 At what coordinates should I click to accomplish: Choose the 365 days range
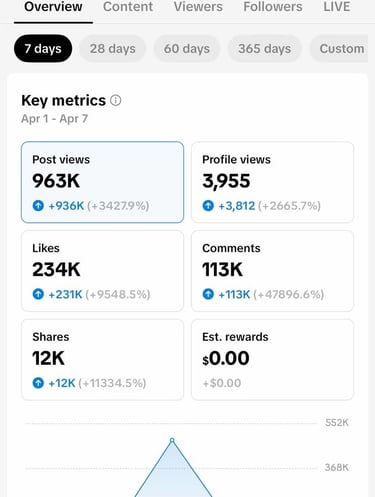(264, 49)
